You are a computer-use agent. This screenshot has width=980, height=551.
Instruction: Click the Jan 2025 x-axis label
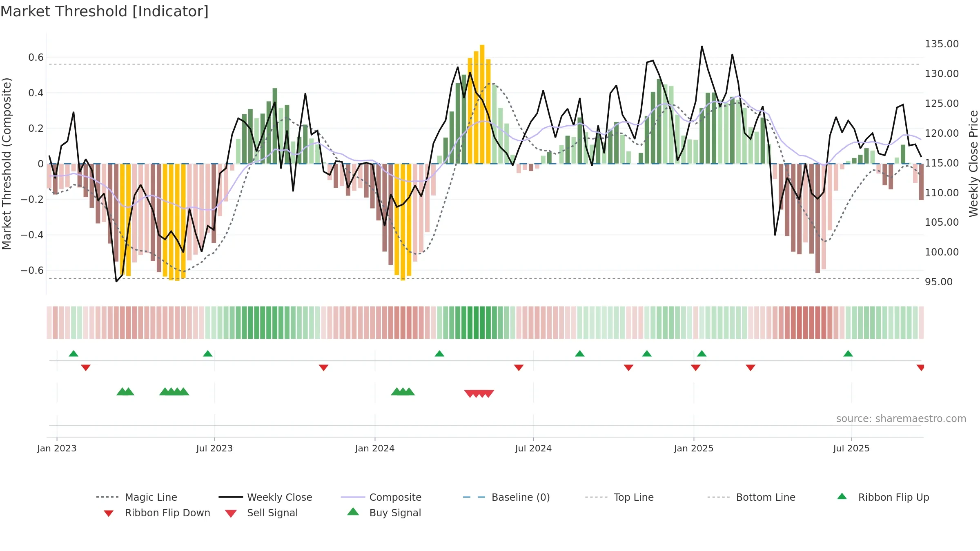point(694,449)
